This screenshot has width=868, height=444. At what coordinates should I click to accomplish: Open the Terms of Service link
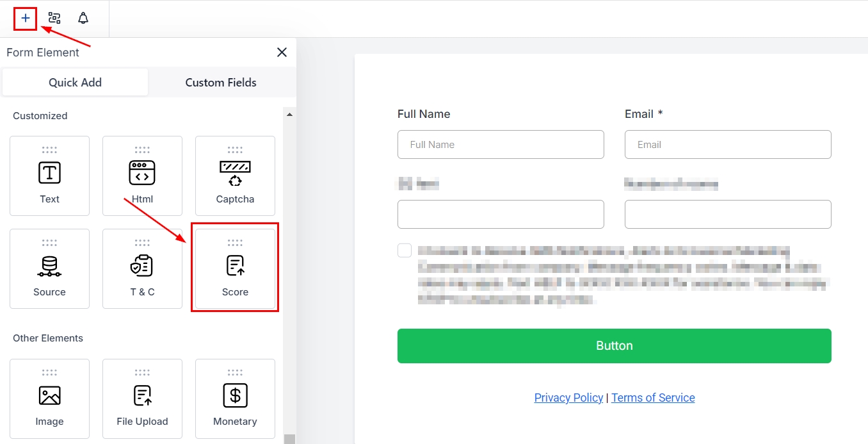[653, 398]
